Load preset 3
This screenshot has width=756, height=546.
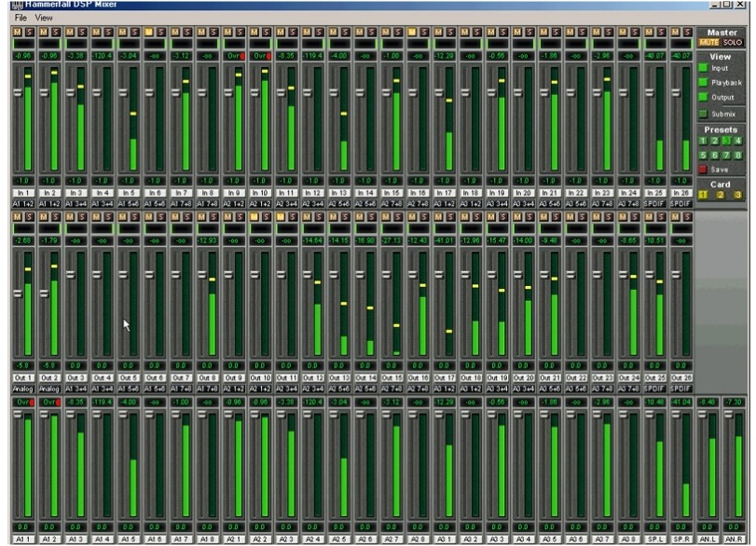(x=726, y=142)
